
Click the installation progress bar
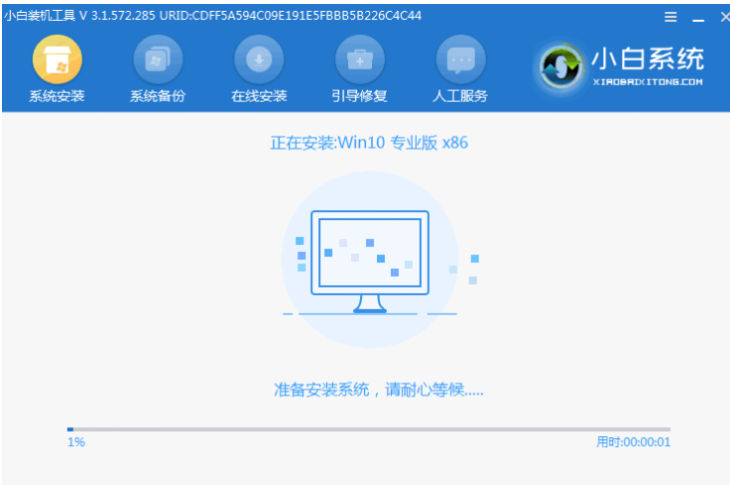click(x=369, y=428)
